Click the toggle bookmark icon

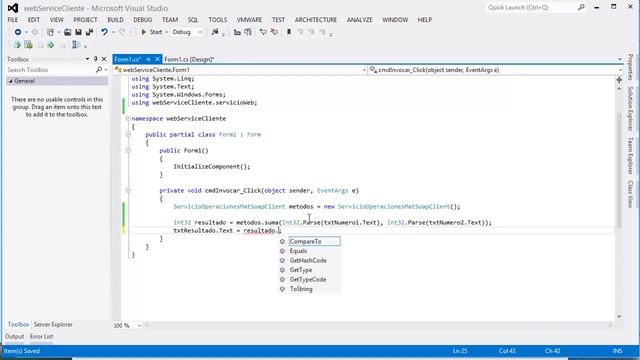coord(289,32)
